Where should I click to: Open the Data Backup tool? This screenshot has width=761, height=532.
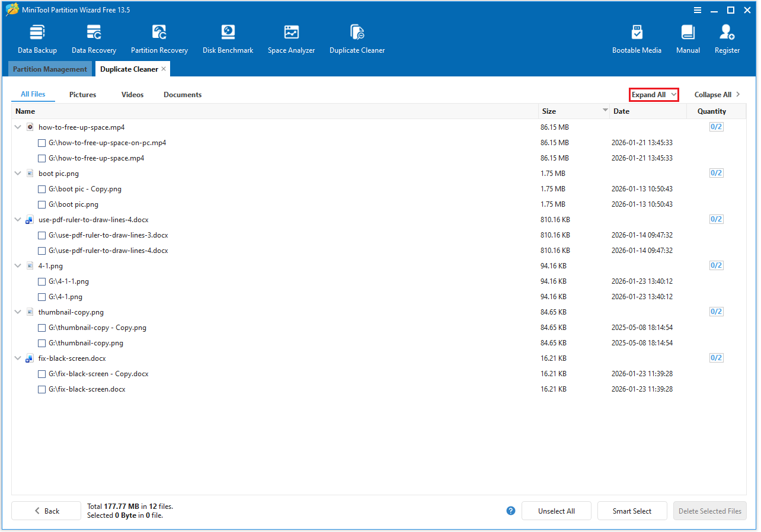click(37, 37)
